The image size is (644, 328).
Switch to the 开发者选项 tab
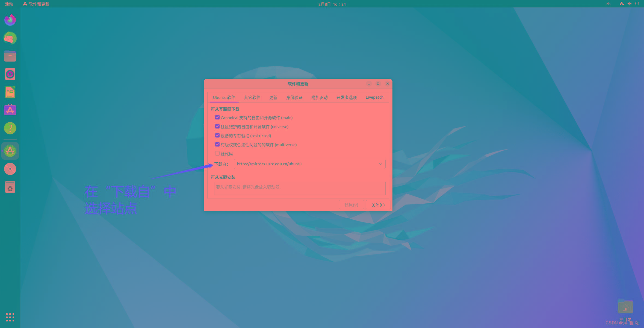[x=346, y=98]
